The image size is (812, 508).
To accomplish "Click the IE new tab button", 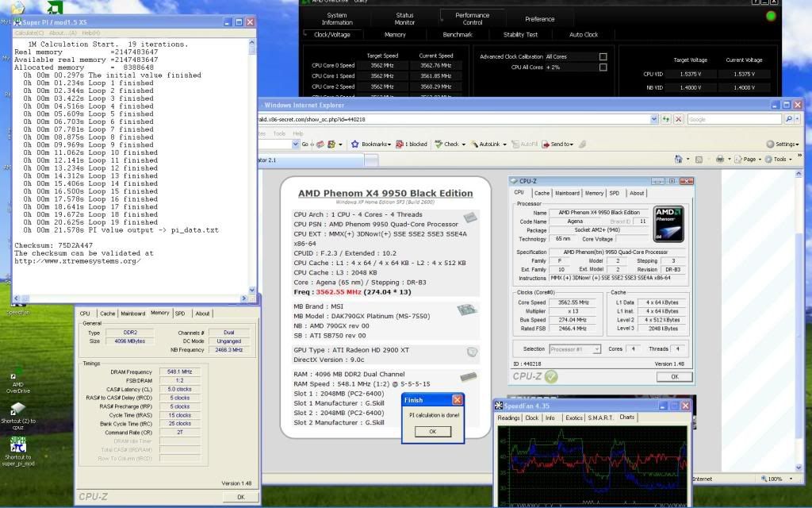I will coord(371,160).
